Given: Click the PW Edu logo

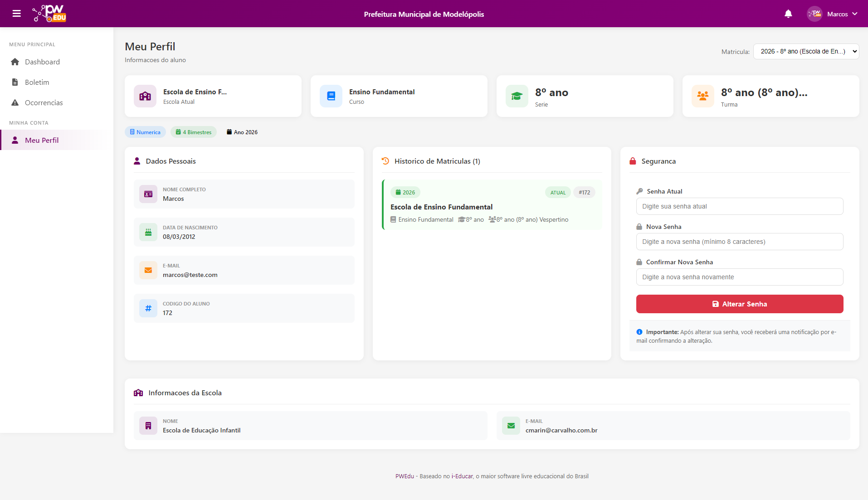Looking at the screenshot, I should click(49, 14).
